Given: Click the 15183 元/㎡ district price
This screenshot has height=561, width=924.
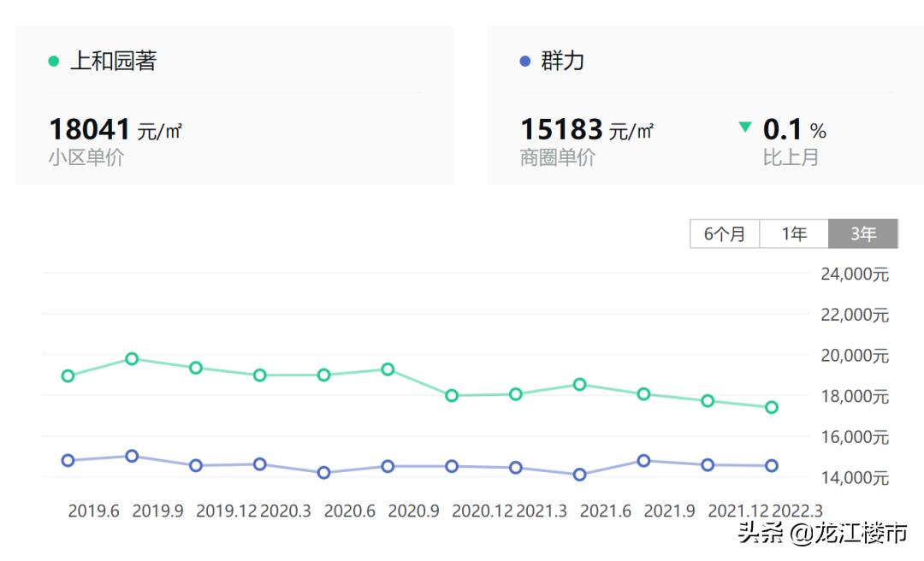Looking at the screenshot, I should pos(587,130).
